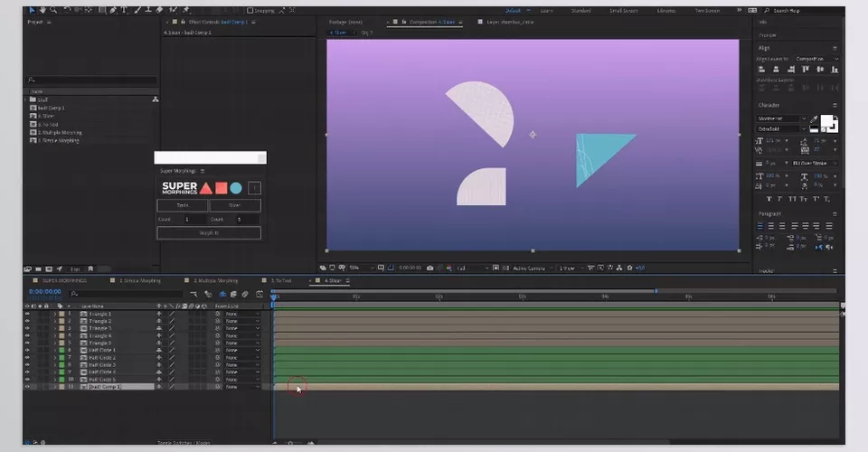Hide the Triangle 3 layer

coord(27,328)
